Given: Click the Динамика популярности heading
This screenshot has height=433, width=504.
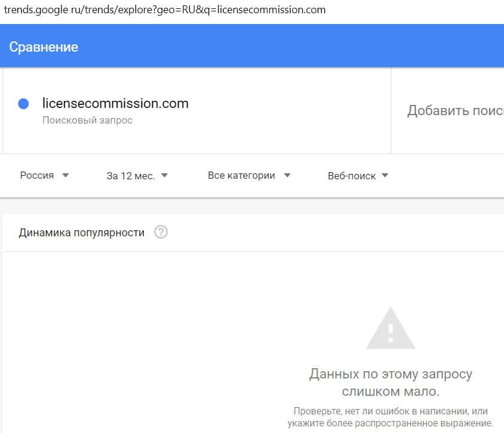Looking at the screenshot, I should pos(82,233).
